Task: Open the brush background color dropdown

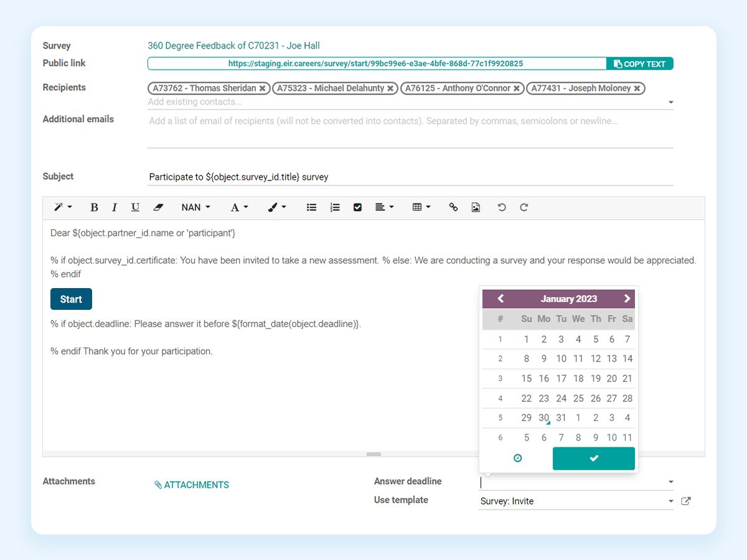Action: [x=277, y=207]
